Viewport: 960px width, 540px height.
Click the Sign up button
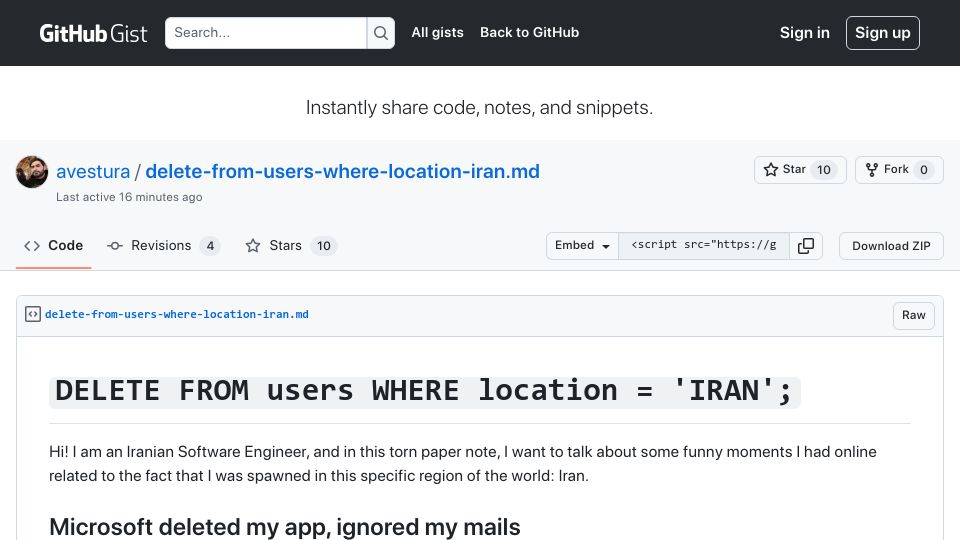pyautogui.click(x=882, y=33)
